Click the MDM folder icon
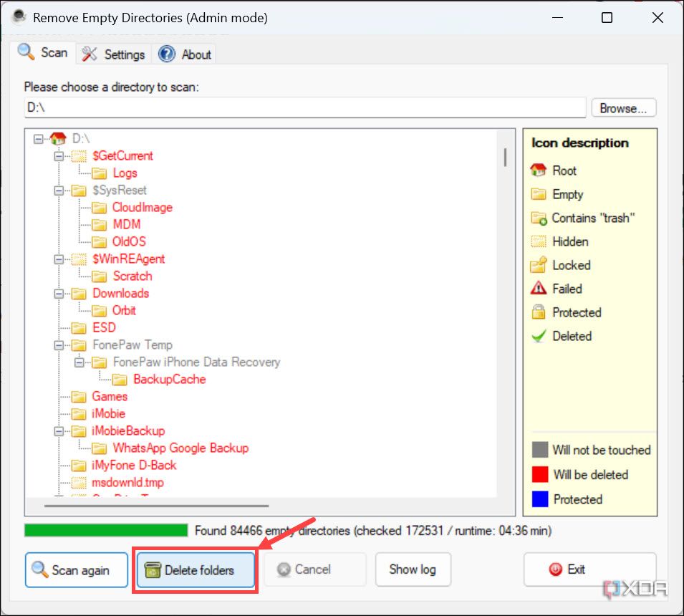The width and height of the screenshot is (684, 616). 100,225
